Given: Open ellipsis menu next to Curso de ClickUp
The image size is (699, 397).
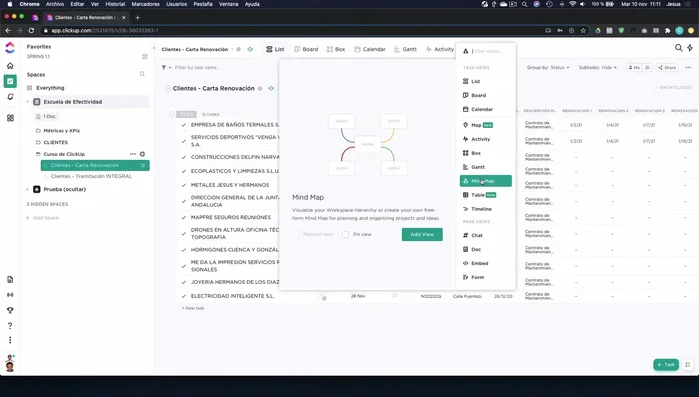Looking at the screenshot, I should [x=133, y=154].
